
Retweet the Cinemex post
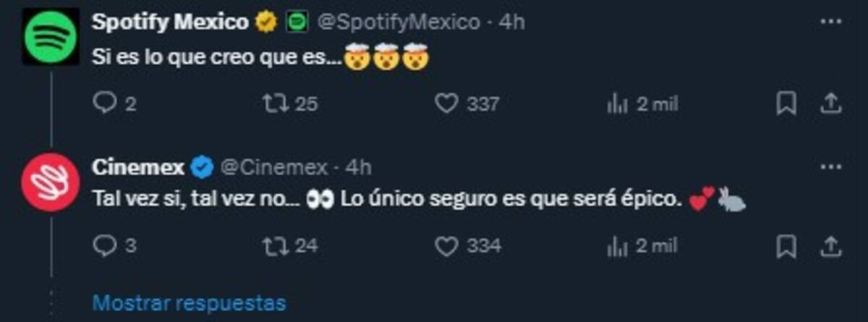[x=274, y=246]
